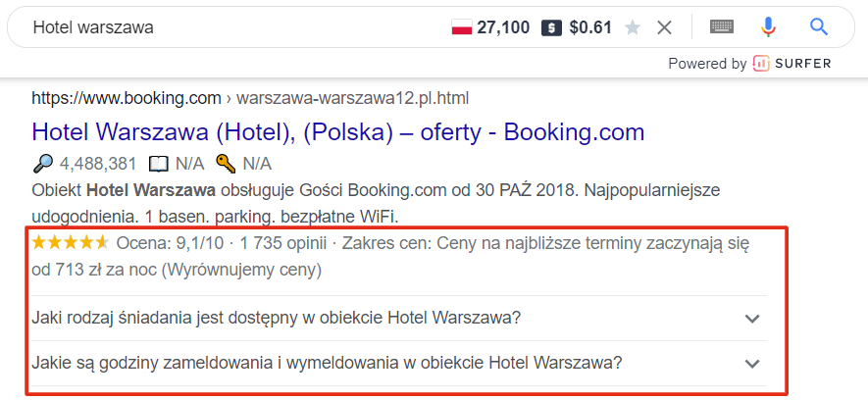Screen dimensions: 868x400
Task: Activate voice search microphone icon
Action: tap(767, 26)
